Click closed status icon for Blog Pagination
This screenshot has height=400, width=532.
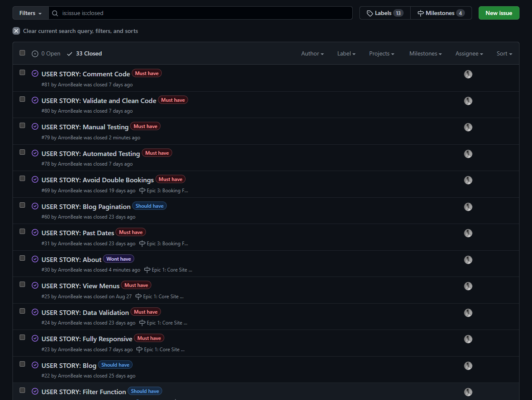[x=35, y=206]
